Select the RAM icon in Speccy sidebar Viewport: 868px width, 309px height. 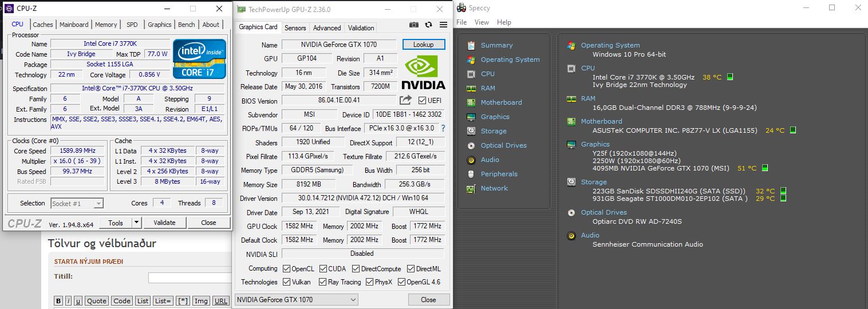click(471, 88)
